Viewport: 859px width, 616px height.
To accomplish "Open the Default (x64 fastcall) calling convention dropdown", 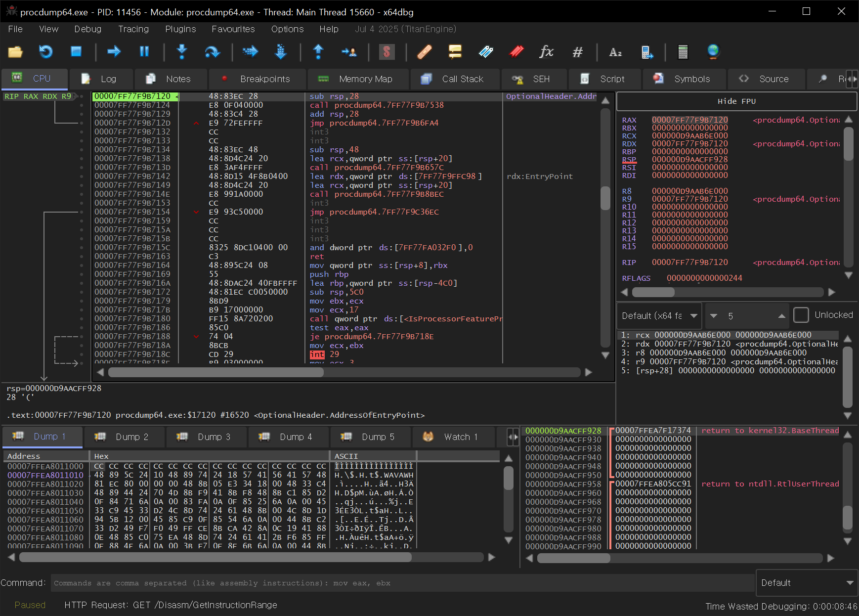I will click(659, 315).
